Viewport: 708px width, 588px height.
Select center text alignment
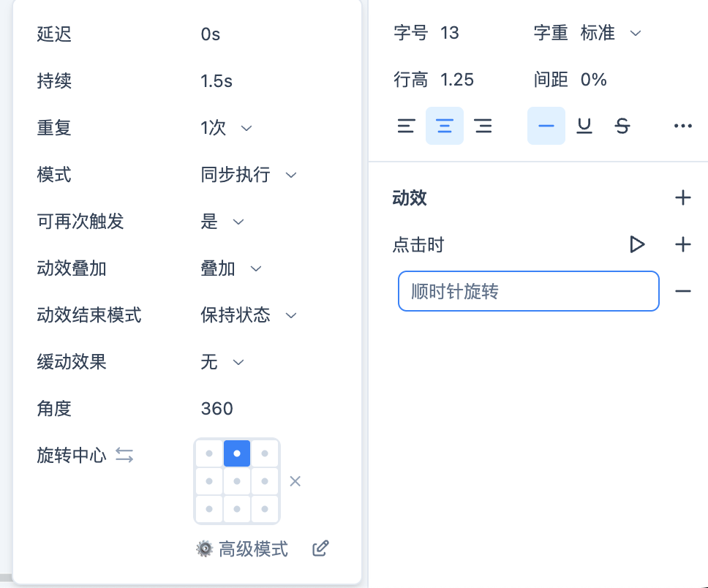(445, 127)
